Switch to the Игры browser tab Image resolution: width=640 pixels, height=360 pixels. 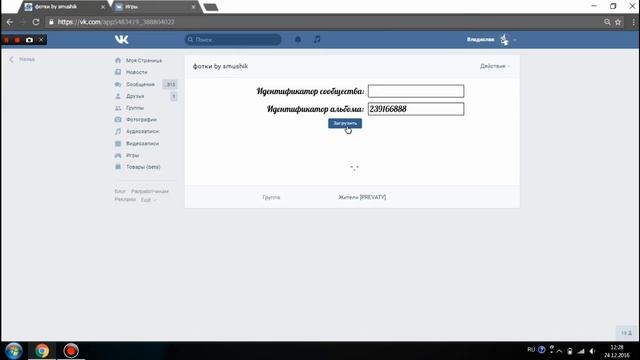(x=155, y=7)
